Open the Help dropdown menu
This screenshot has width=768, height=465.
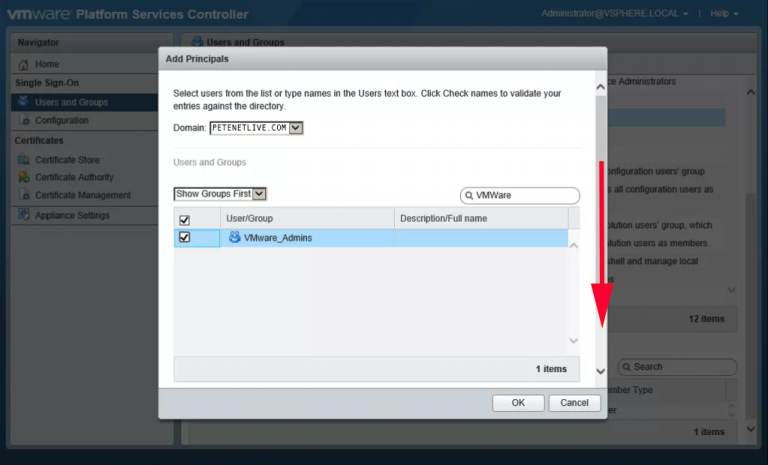pos(724,14)
